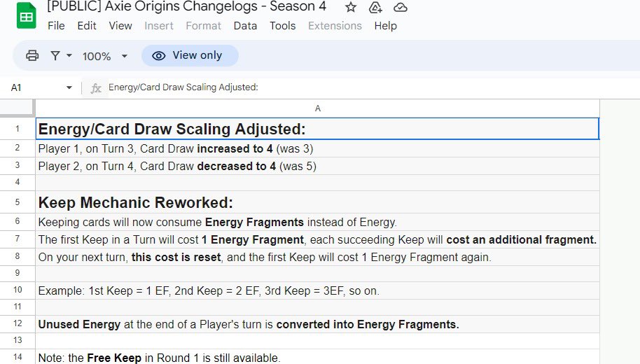
Task: Print the spreadsheet
Action: tap(32, 55)
